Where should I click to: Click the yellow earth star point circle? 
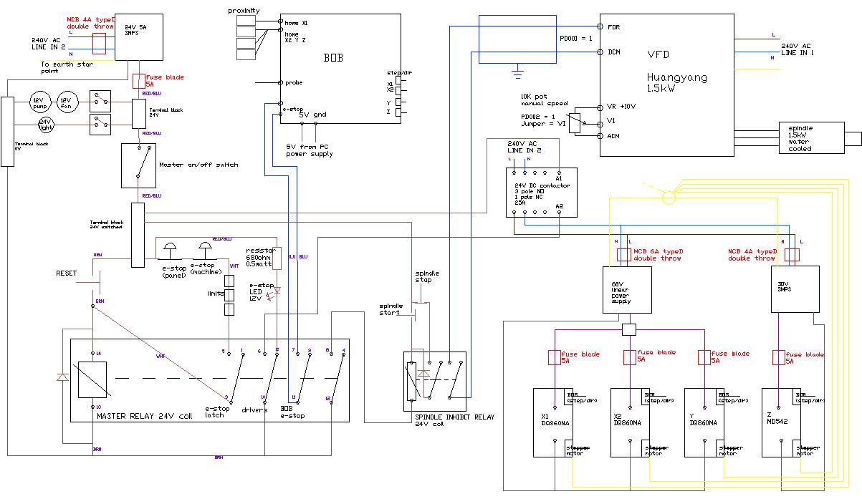pos(668,196)
